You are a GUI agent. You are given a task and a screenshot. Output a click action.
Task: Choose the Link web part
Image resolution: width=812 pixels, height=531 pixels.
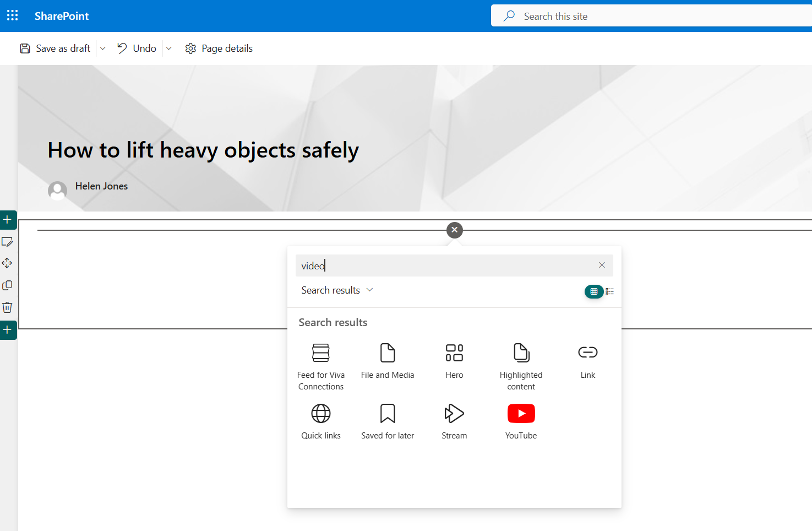pos(587,360)
